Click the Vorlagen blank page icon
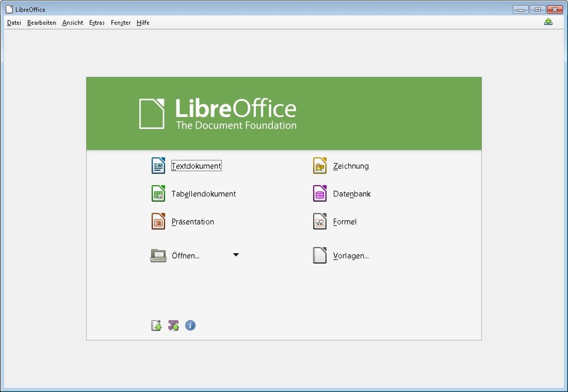The height and width of the screenshot is (392, 568). point(320,255)
